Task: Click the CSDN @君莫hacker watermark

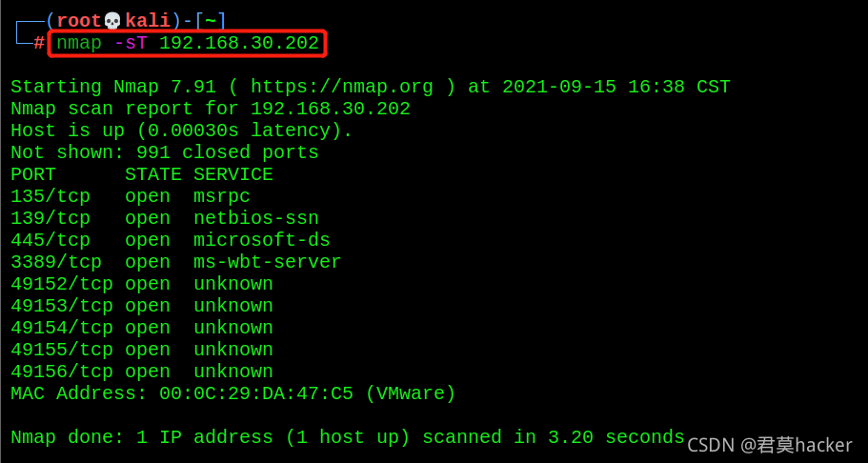Action: 770,445
